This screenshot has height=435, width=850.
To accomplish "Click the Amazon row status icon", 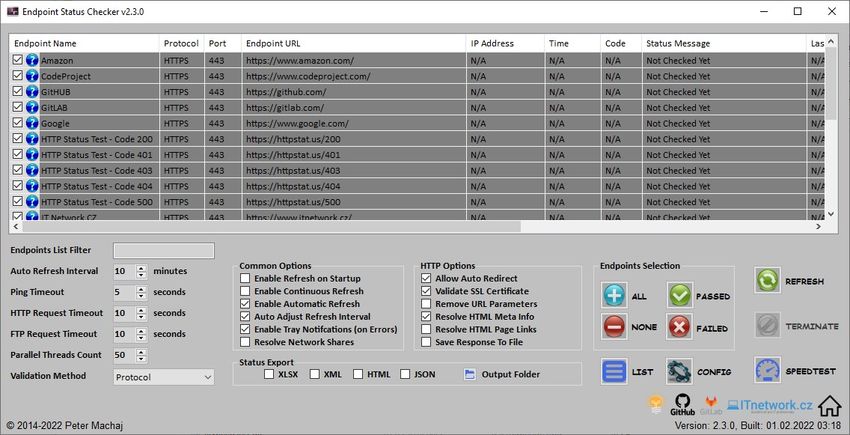I will pos(33,60).
